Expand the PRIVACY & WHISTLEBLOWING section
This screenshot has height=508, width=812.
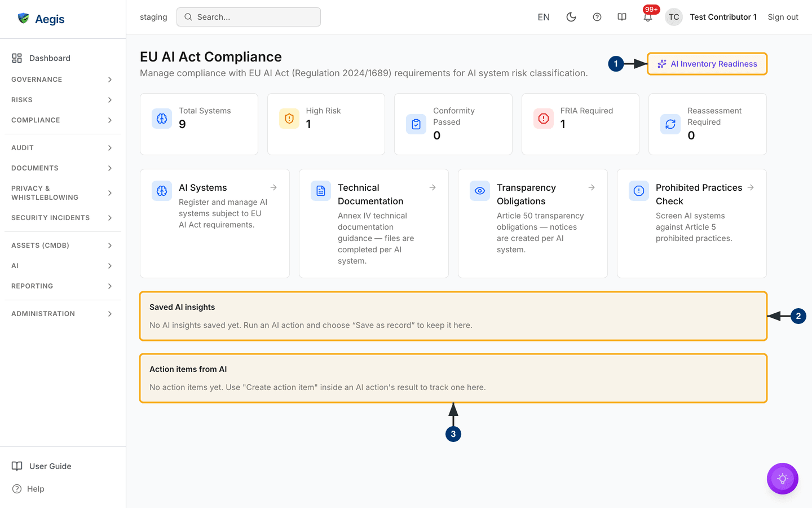(63, 193)
